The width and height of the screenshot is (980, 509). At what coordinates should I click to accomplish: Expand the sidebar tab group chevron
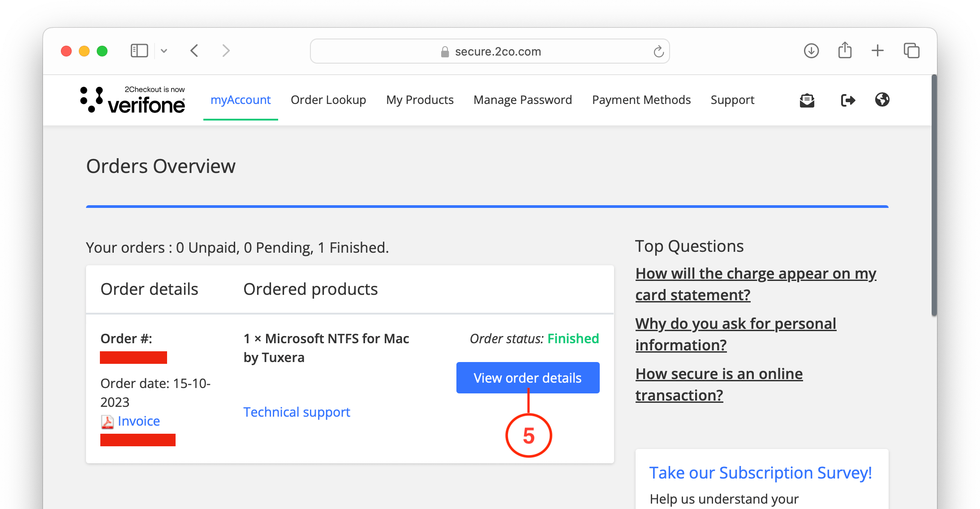[x=164, y=51]
